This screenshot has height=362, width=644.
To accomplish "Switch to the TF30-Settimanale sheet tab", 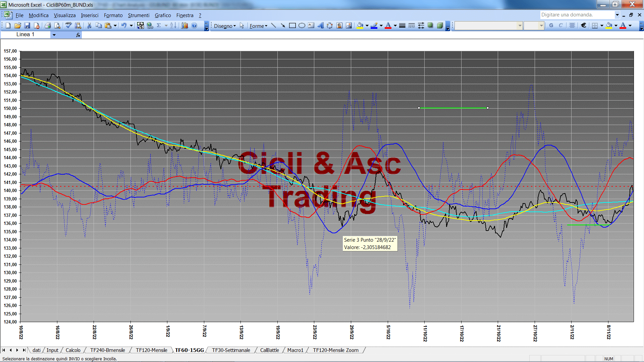I will point(231,350).
